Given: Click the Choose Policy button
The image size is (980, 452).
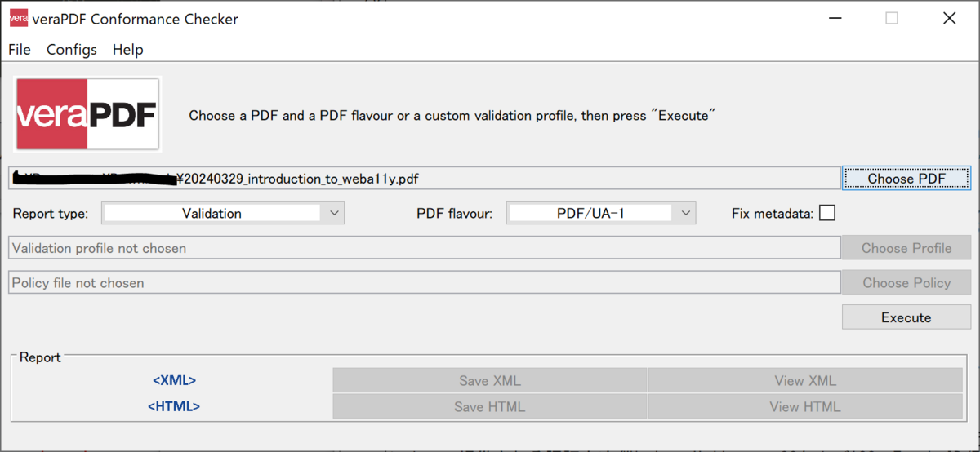Looking at the screenshot, I should coord(906,283).
